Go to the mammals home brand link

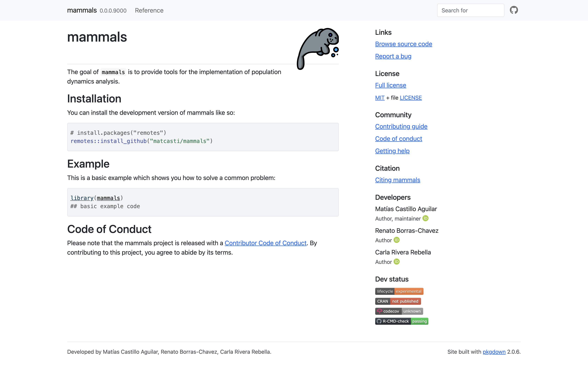pos(82,10)
